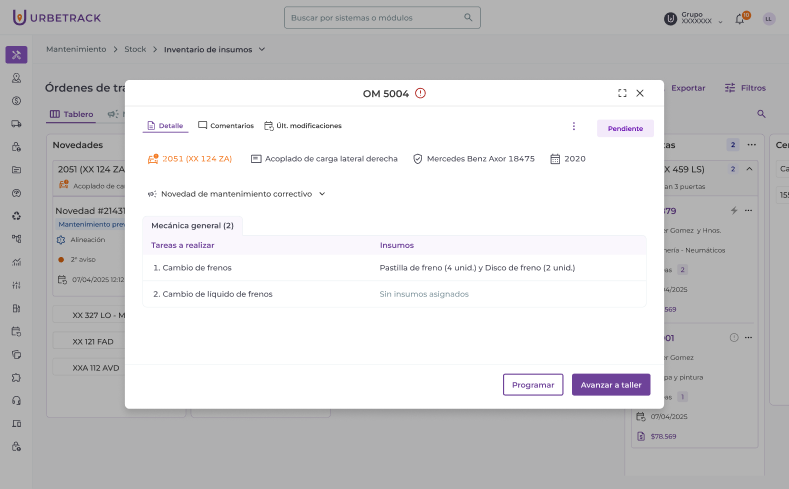Click the Programar button
This screenshot has width=789, height=489.
[x=533, y=385]
